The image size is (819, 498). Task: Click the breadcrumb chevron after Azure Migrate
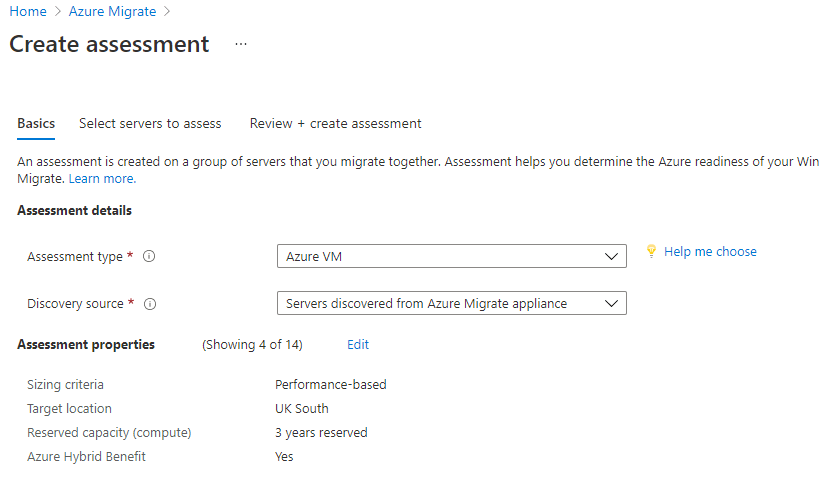(167, 11)
